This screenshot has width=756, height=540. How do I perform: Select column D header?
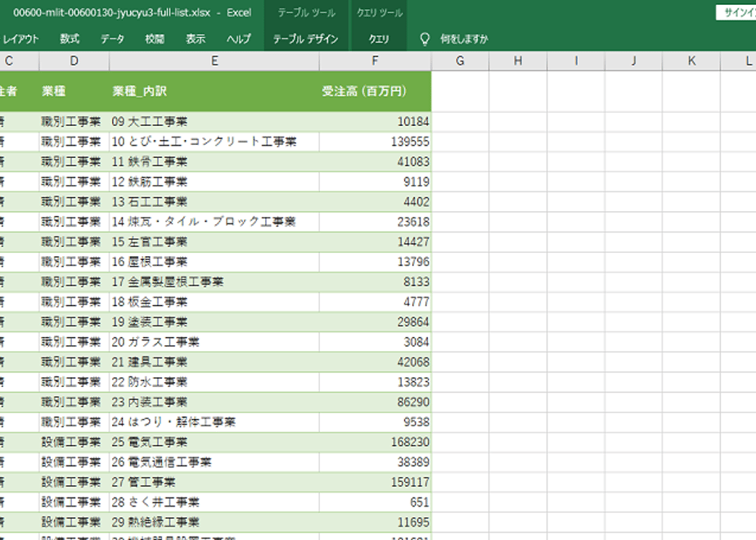[74, 61]
